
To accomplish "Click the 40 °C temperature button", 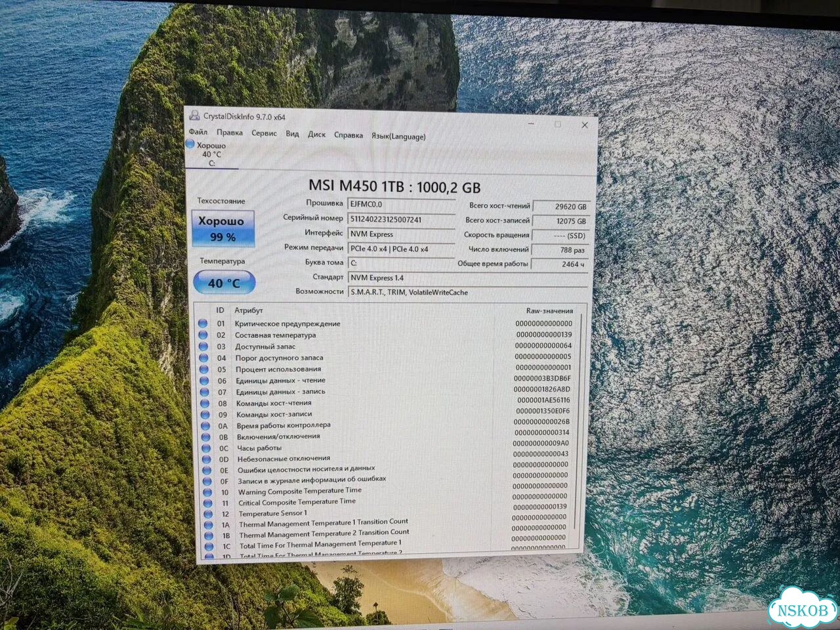I will coord(224,283).
